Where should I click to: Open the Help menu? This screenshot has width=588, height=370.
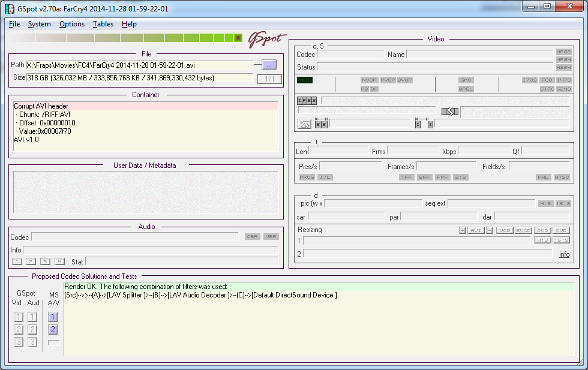click(129, 24)
